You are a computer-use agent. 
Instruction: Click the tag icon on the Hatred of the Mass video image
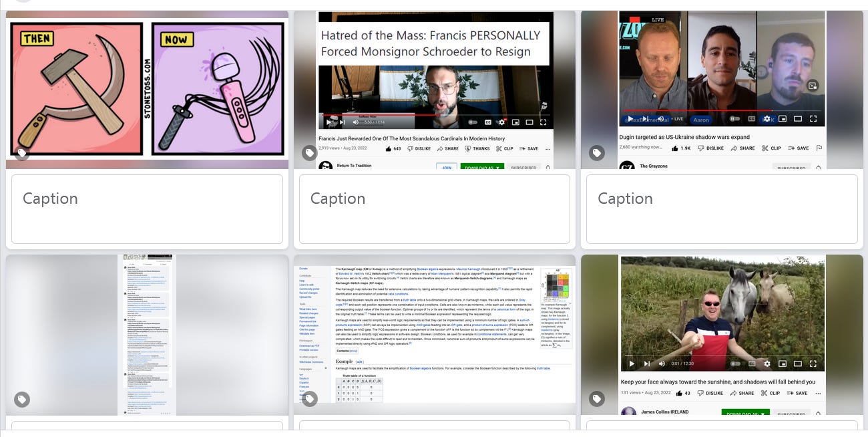pos(310,154)
